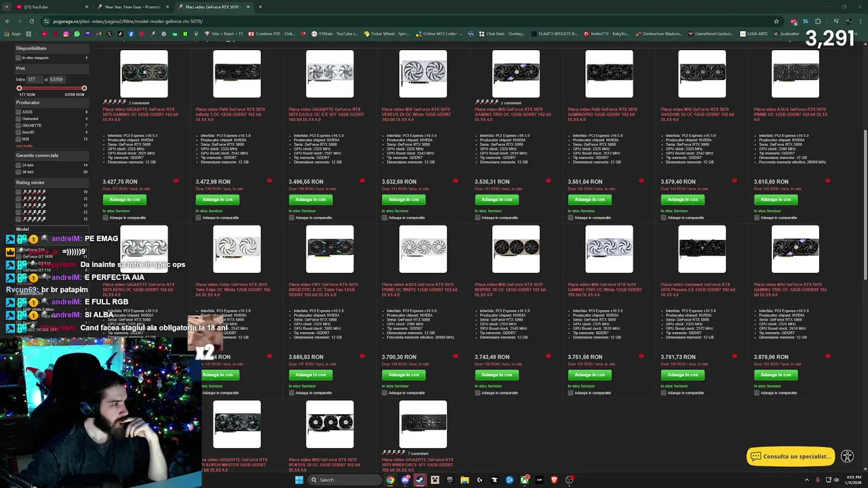Image resolution: width=868 pixels, height=488 pixels.
Task: Open Discord from the taskbar
Action: point(405,480)
